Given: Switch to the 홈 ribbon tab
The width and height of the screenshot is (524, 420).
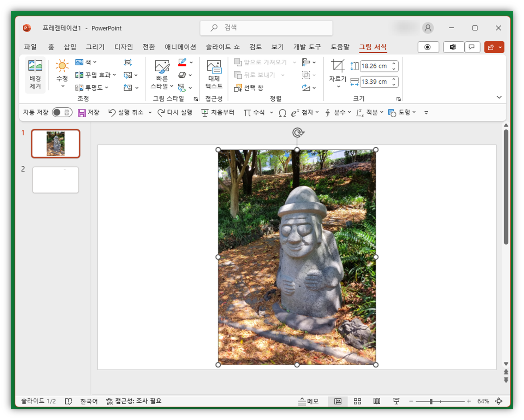Looking at the screenshot, I should click(x=50, y=47).
